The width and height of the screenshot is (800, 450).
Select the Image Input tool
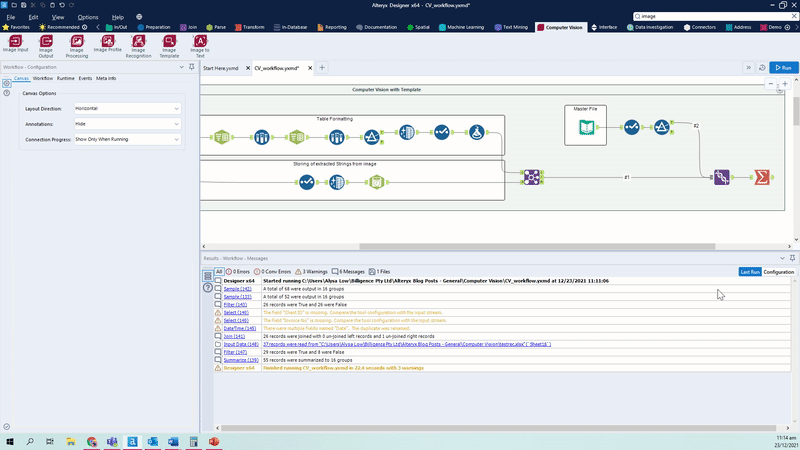tap(15, 44)
